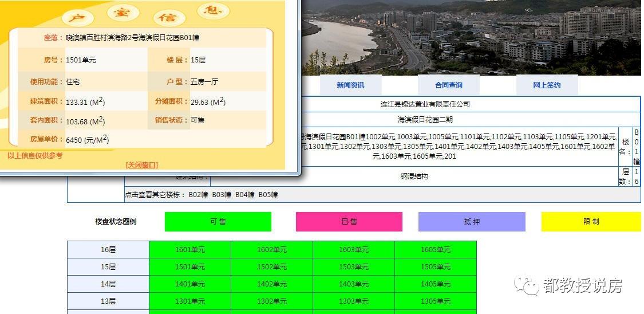
Task: Open unit 1301单元 in the floor grid
Action: pyautogui.click(x=189, y=301)
